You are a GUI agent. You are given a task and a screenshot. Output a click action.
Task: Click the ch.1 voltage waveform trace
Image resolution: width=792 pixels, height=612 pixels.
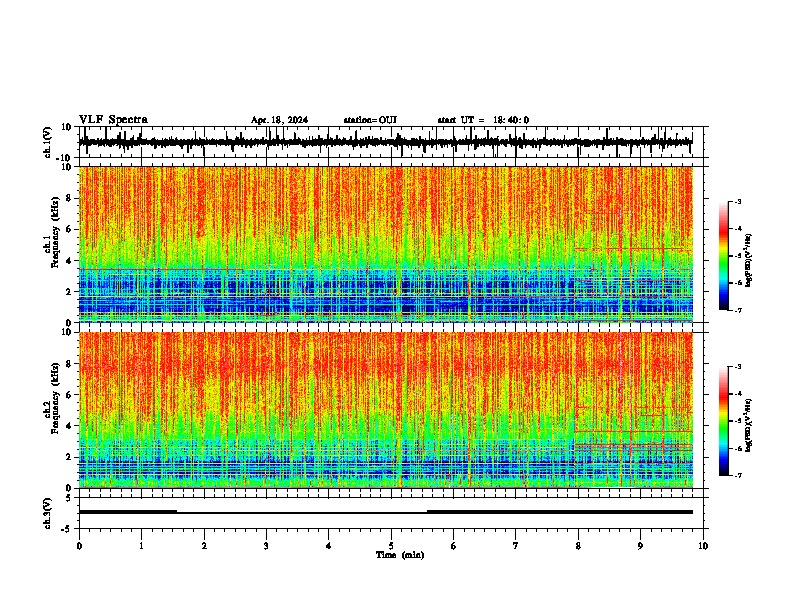[385, 142]
